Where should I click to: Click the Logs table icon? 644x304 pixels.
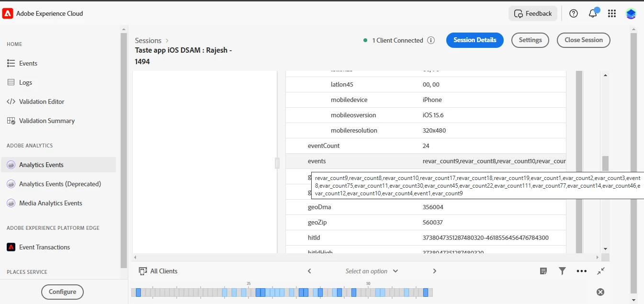11,82
